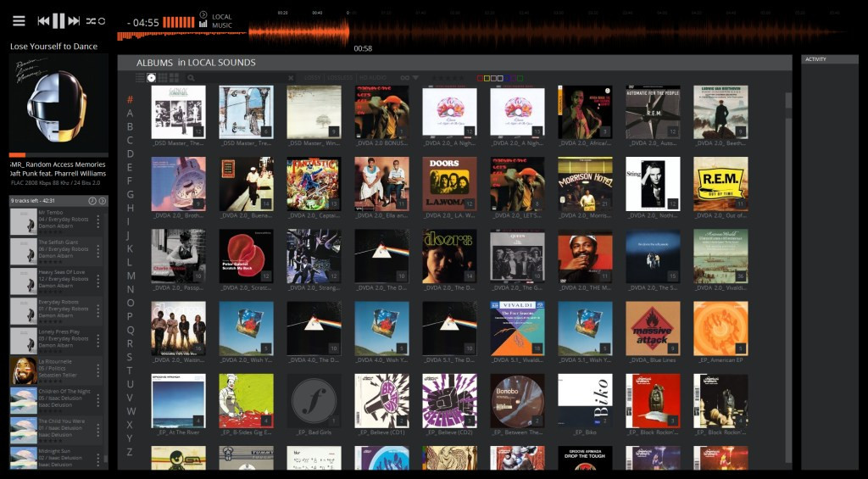868x479 pixels.
Task: Switch to the disc album view
Action: [x=151, y=77]
